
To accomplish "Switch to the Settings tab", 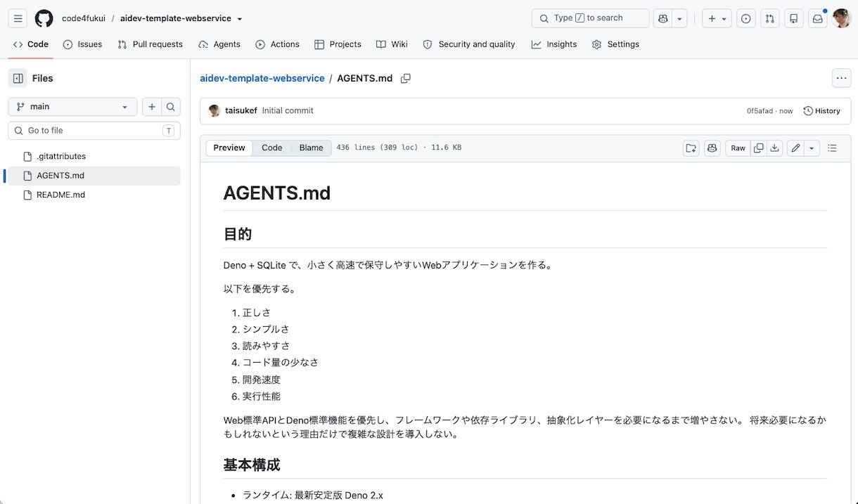I will (x=615, y=44).
